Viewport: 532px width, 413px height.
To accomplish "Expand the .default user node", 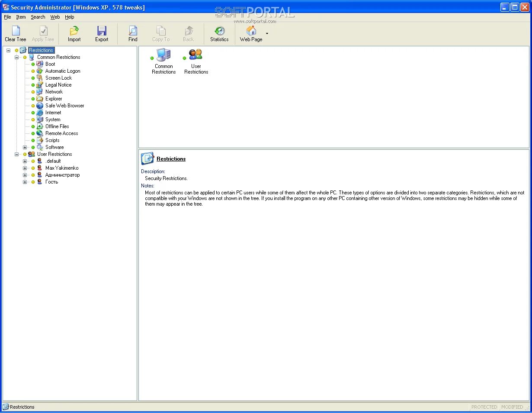I will point(25,161).
